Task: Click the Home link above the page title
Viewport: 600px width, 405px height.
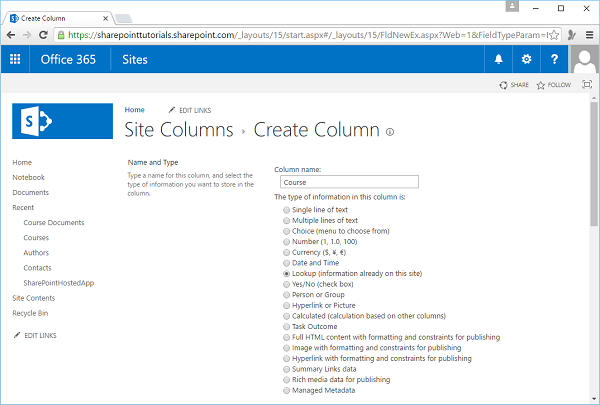Action: pyautogui.click(x=134, y=109)
